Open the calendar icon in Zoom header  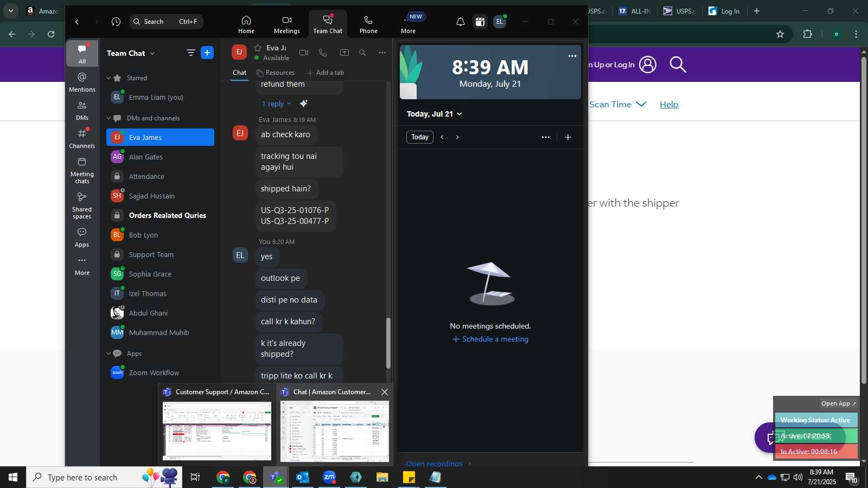(x=480, y=22)
